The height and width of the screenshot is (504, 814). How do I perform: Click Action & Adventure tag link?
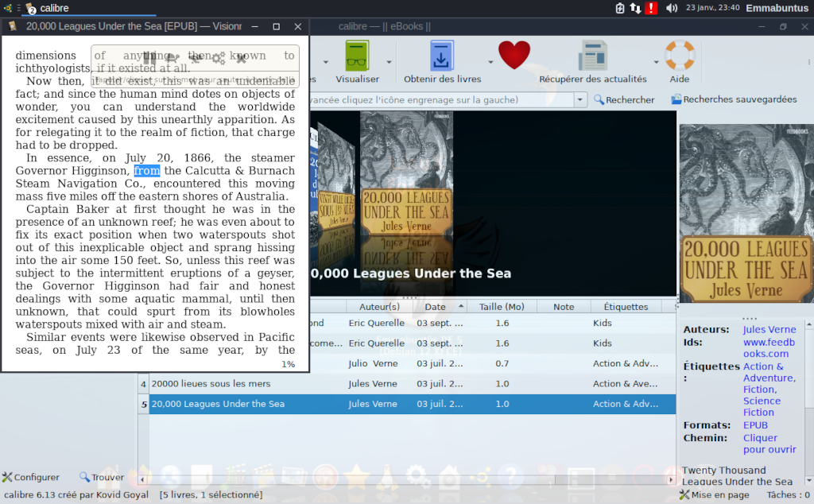tap(769, 372)
